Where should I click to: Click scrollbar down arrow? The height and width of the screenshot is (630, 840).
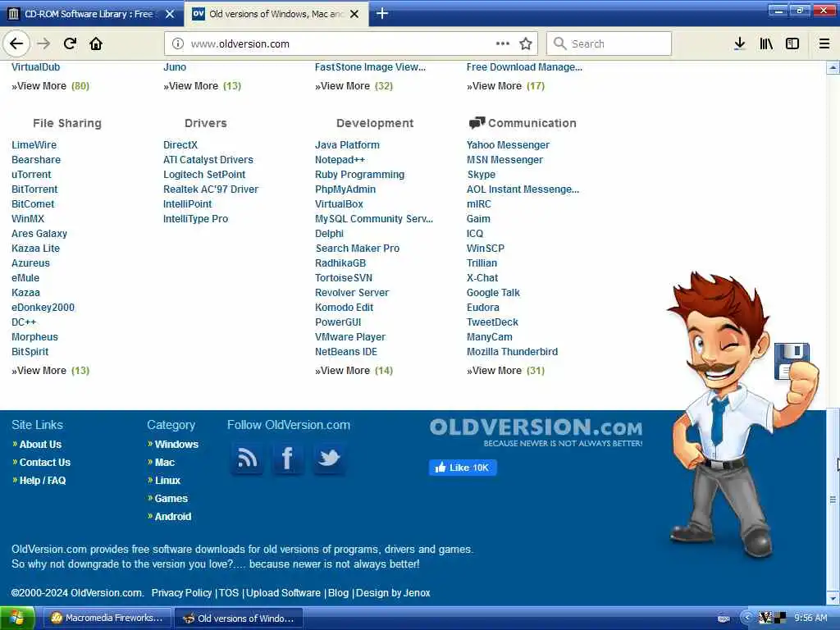(833, 597)
